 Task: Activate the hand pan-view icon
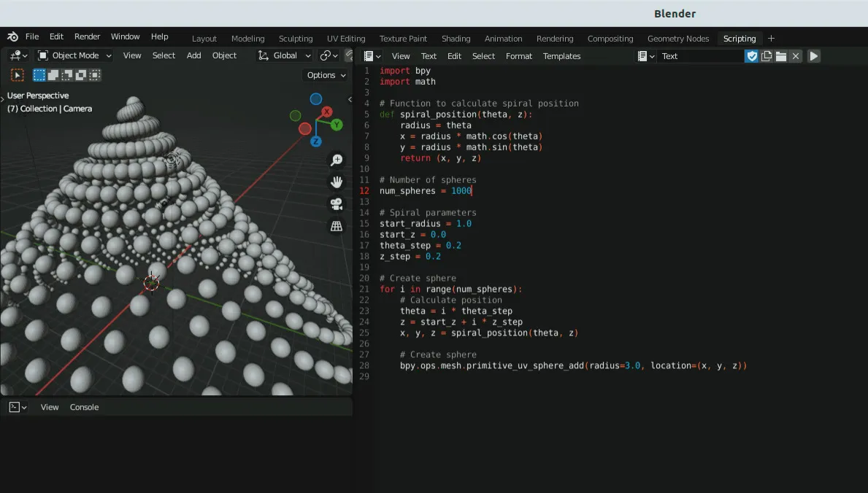pyautogui.click(x=336, y=182)
